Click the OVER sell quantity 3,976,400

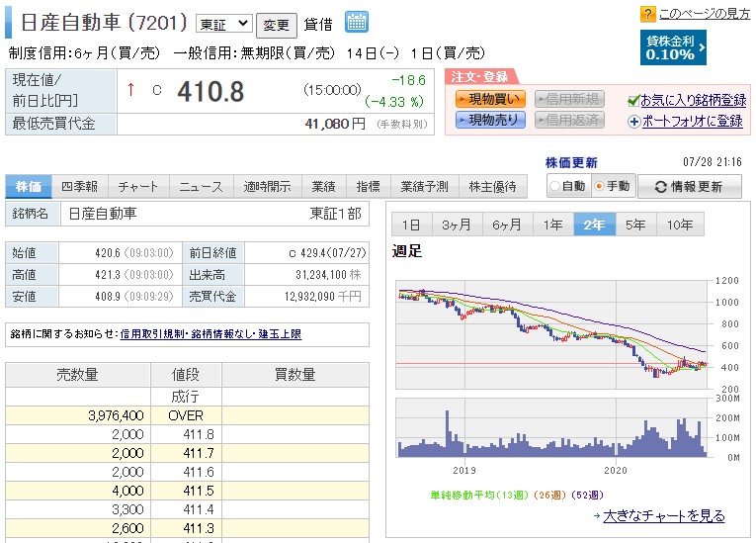click(x=116, y=415)
